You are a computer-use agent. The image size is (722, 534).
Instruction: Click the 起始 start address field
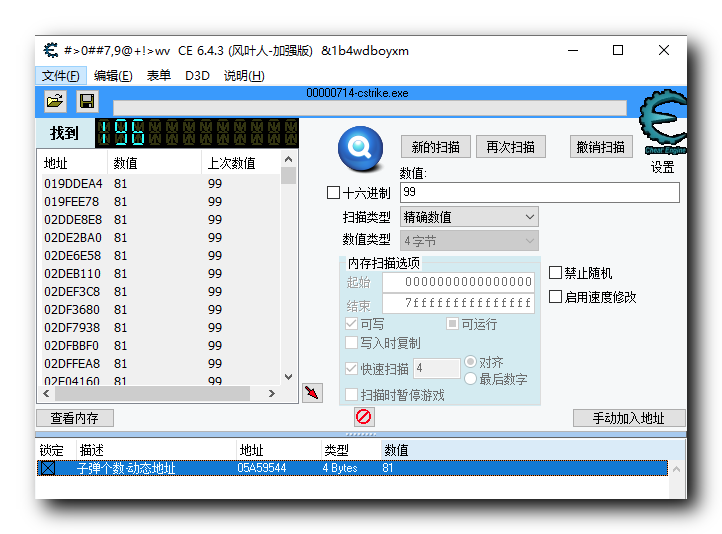point(459,282)
